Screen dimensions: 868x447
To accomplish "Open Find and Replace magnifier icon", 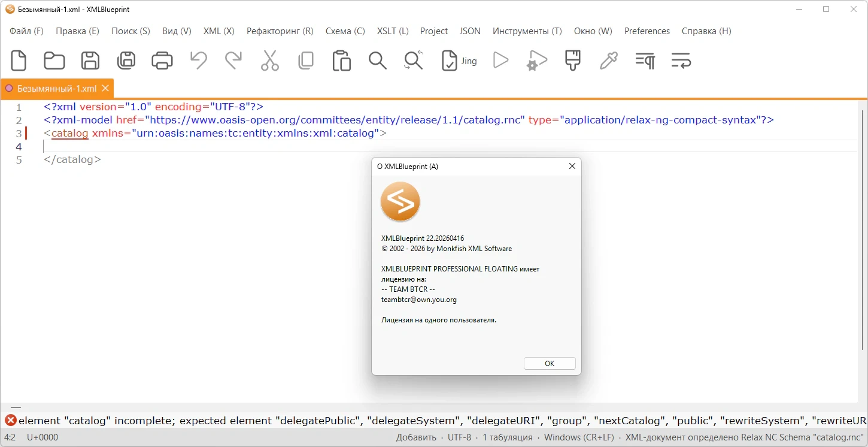I will point(414,61).
